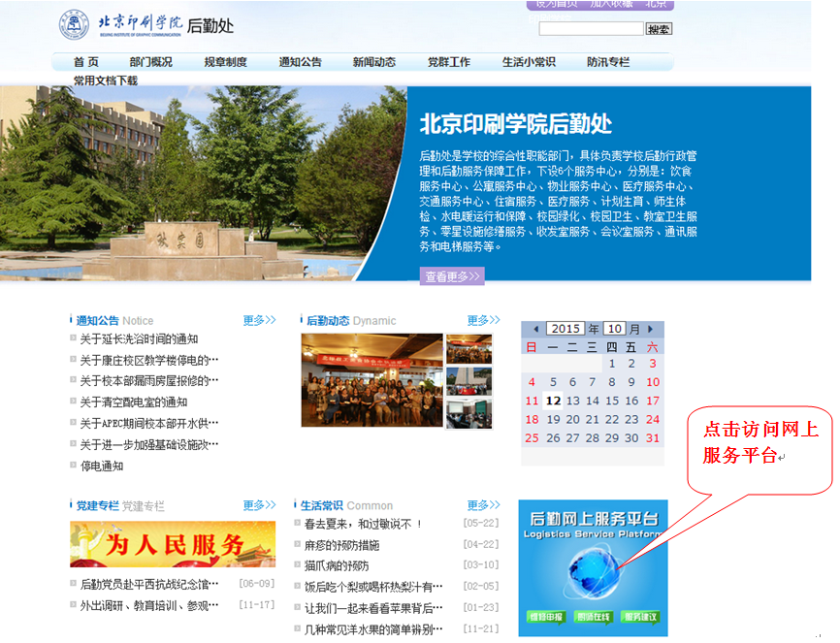840x643 pixels.
Task: Open the 为人民服务 banner image
Action: click(173, 544)
